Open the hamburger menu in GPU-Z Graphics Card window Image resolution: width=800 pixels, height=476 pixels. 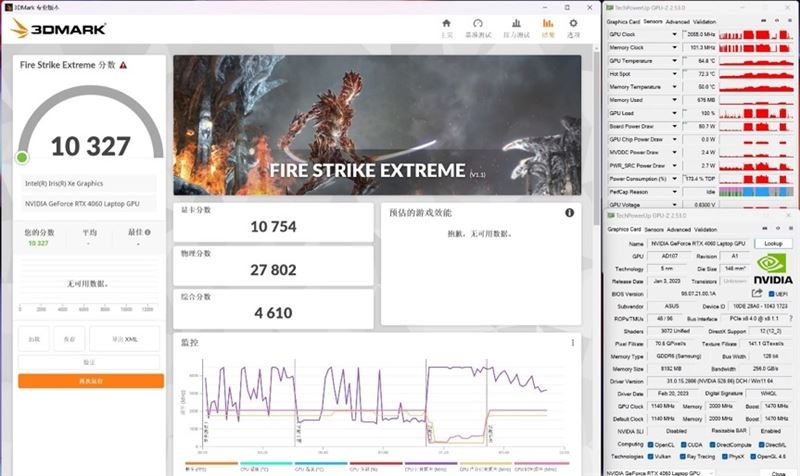click(x=791, y=229)
